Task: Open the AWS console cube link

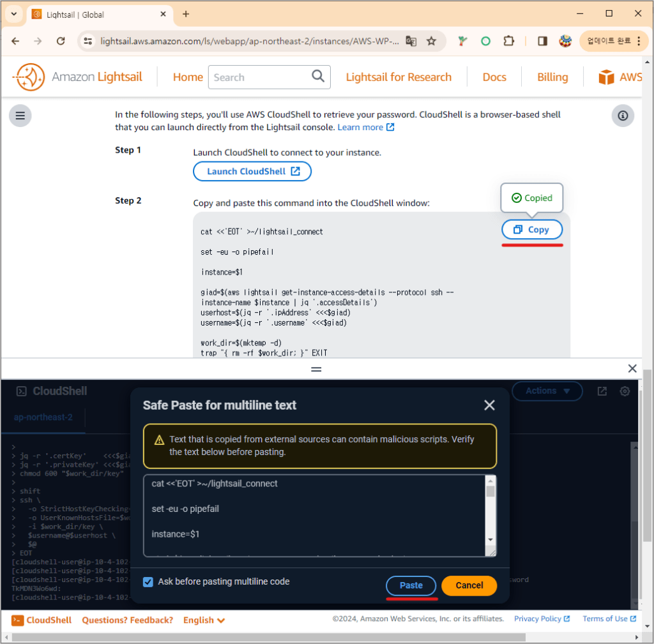Action: [620, 77]
